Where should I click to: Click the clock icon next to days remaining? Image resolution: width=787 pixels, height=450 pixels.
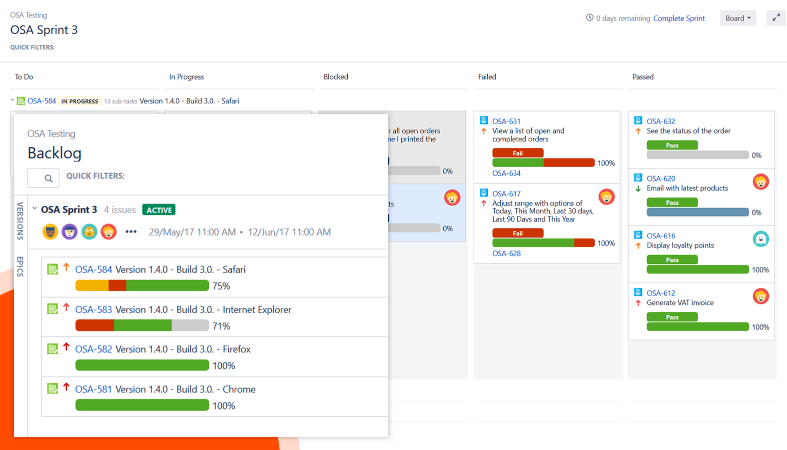tap(589, 18)
